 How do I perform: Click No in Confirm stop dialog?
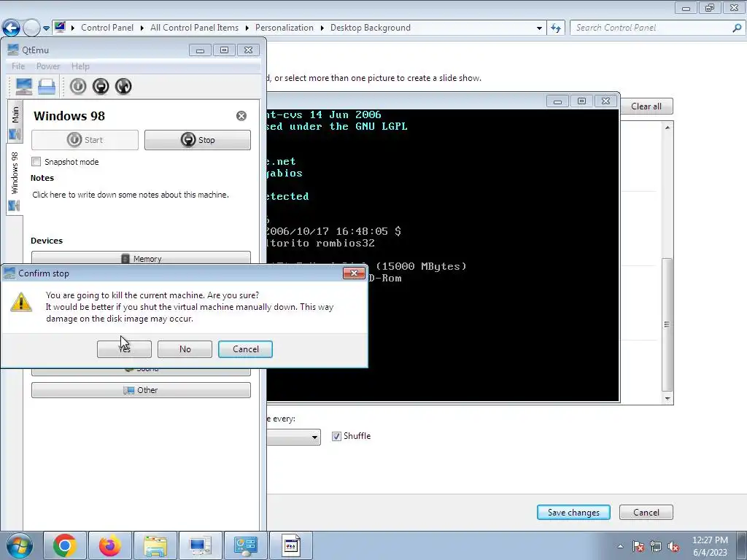coord(185,349)
